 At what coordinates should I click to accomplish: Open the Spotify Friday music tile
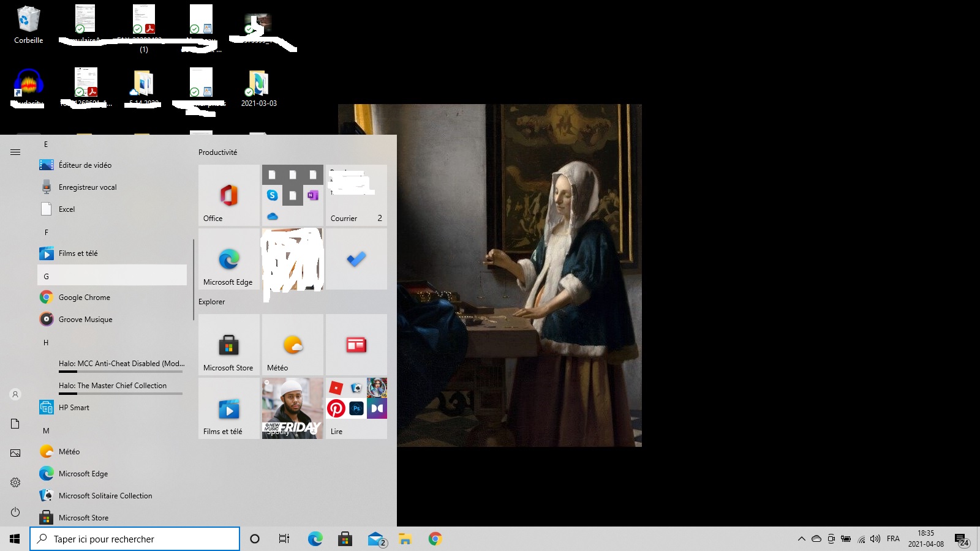293,408
